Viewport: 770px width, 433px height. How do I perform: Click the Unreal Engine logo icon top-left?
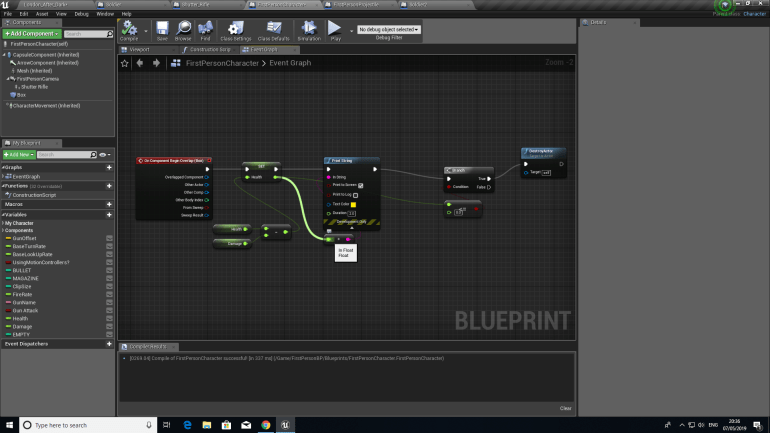[x=5, y=4]
